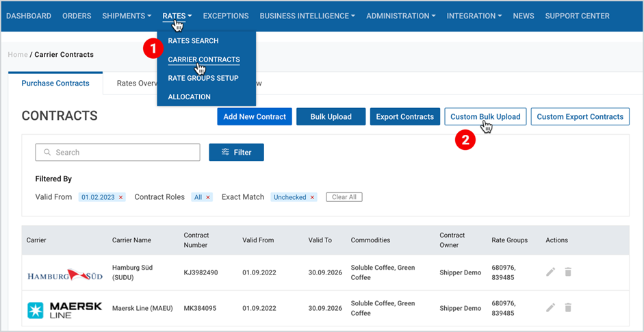Open the News page

tap(524, 16)
